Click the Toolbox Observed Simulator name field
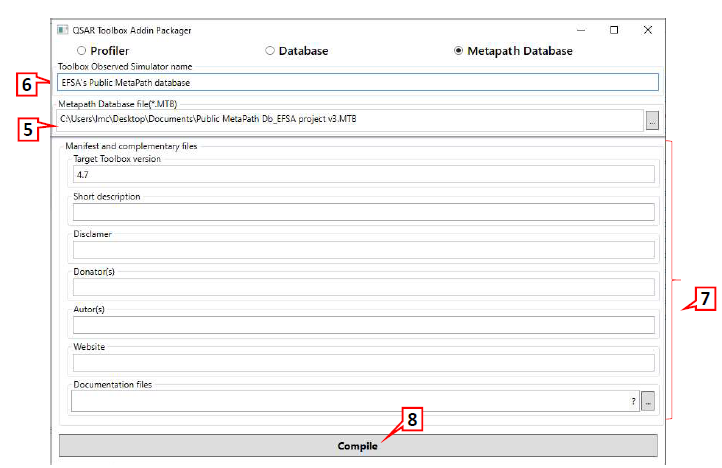Screen dimensions: 722x468 pyautogui.click(x=358, y=82)
